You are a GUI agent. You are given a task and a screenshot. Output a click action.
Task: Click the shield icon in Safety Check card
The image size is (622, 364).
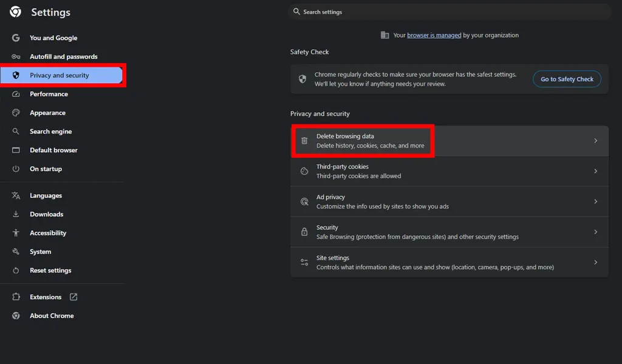tap(302, 79)
